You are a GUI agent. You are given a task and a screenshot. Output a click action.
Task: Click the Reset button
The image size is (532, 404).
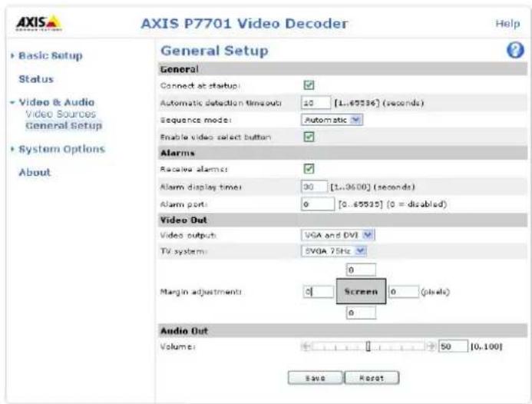(372, 378)
